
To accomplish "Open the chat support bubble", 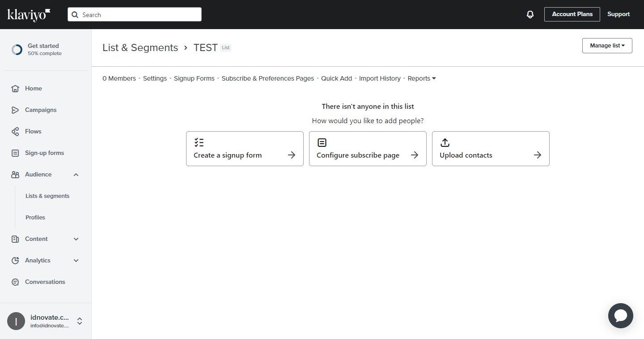I will point(620,316).
